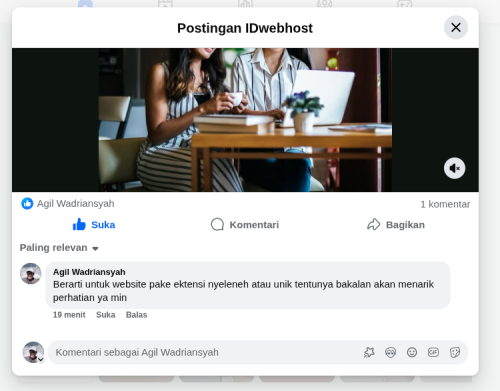Open the Paling relevan sort dropdown
This screenshot has width=500, height=391.
(59, 248)
